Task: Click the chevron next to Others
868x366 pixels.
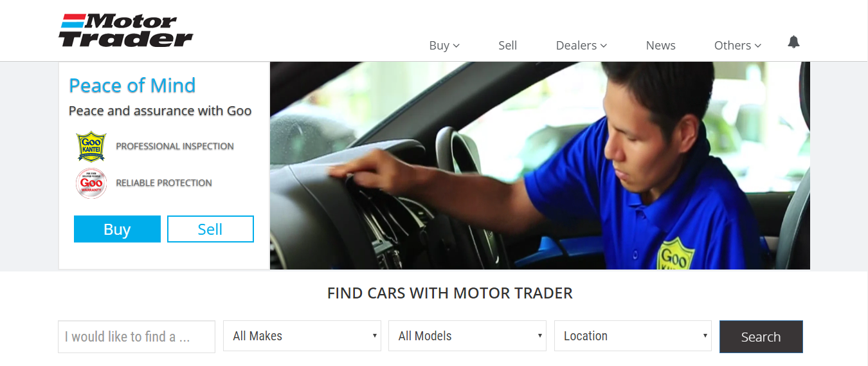Action: pyautogui.click(x=758, y=46)
